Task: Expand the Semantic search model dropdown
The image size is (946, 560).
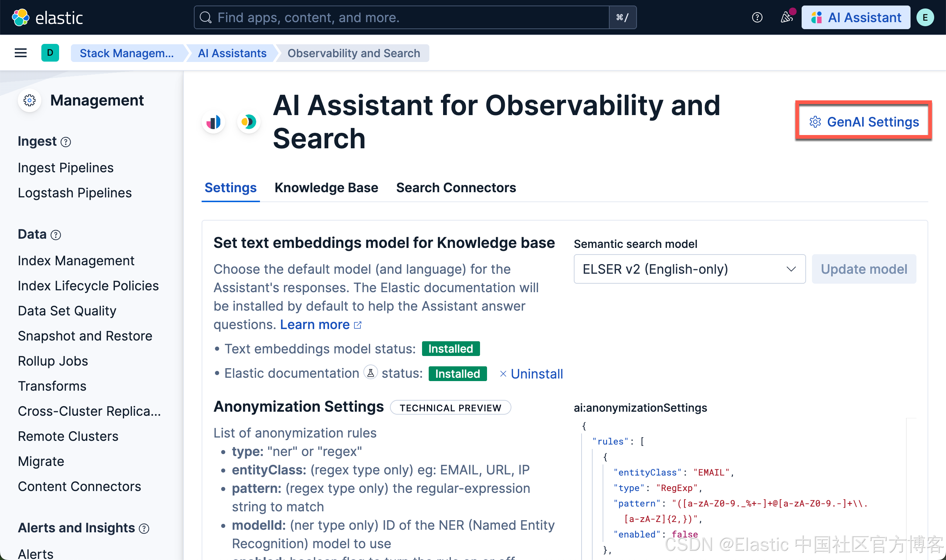Action: (x=689, y=269)
